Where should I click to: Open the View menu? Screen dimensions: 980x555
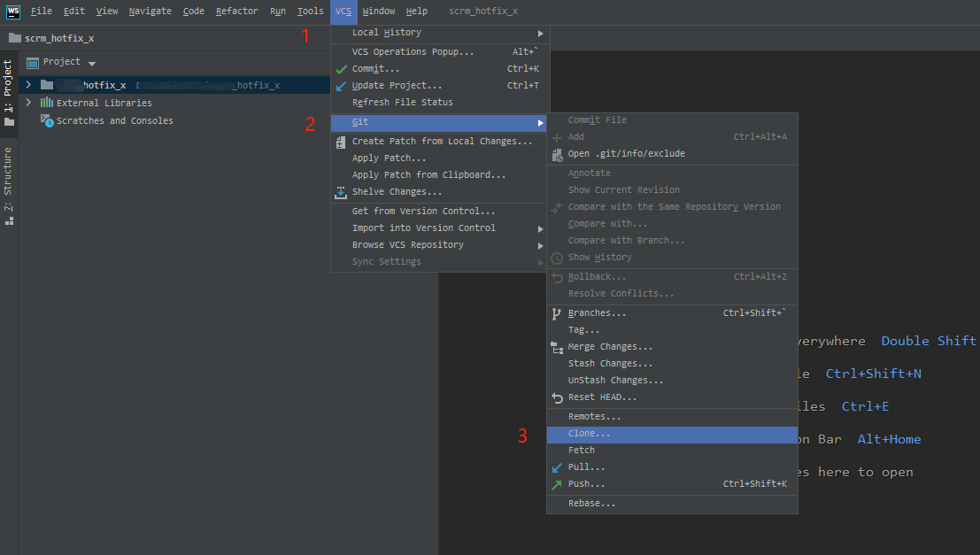coord(107,12)
